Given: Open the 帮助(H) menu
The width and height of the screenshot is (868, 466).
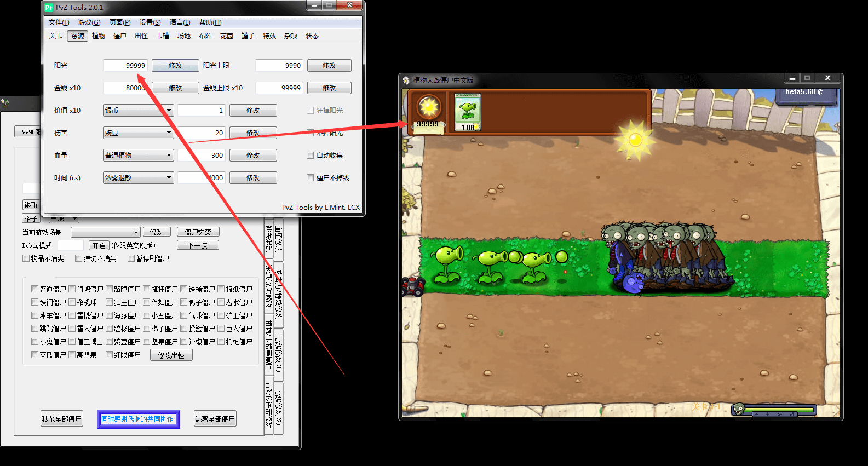Looking at the screenshot, I should [210, 22].
